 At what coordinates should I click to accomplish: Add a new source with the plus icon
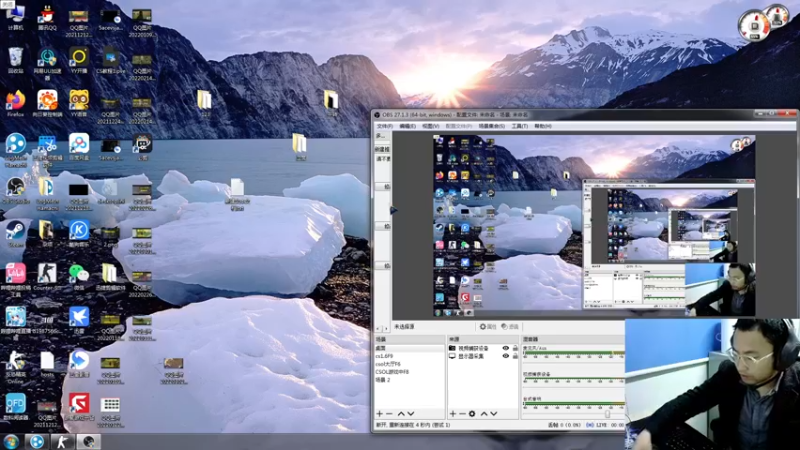(x=452, y=413)
